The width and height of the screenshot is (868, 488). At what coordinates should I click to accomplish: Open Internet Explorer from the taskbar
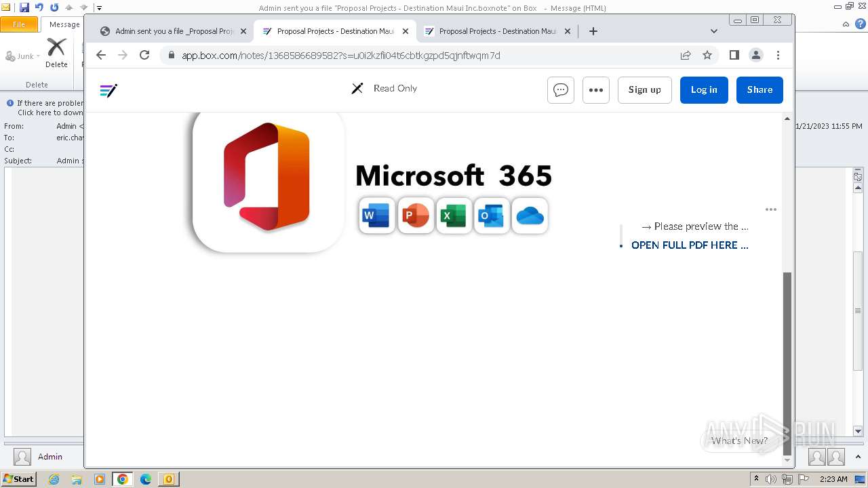[54, 479]
